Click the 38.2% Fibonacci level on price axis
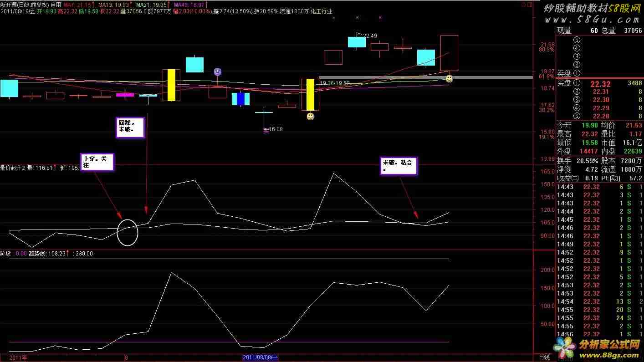Screen dimensions: 644x362 547,110
